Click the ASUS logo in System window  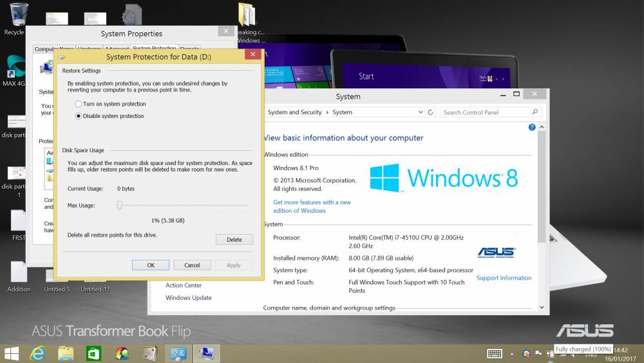tap(496, 252)
